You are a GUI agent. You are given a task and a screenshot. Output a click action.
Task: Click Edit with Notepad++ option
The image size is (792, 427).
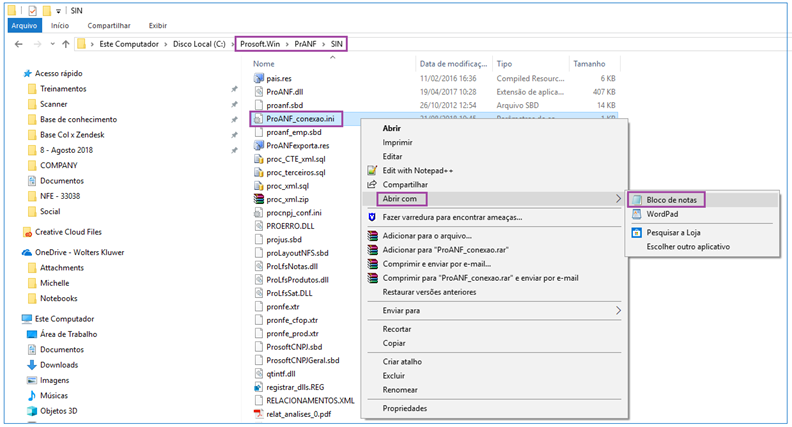tap(417, 171)
